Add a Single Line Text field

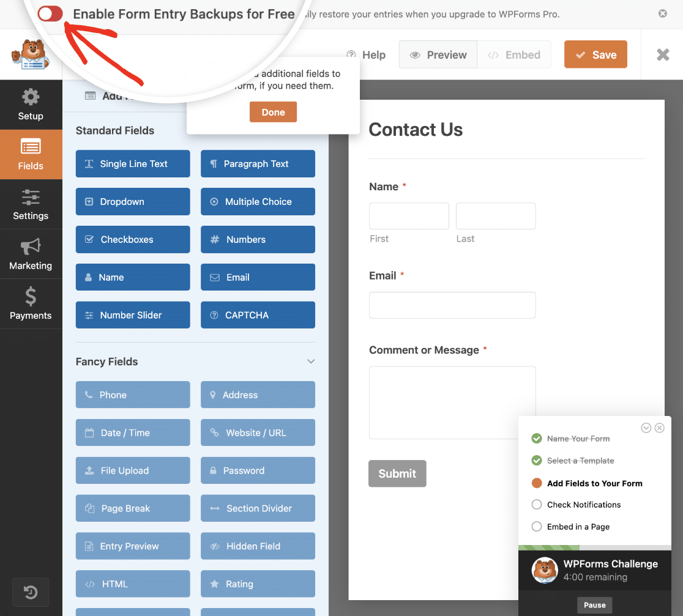133,164
